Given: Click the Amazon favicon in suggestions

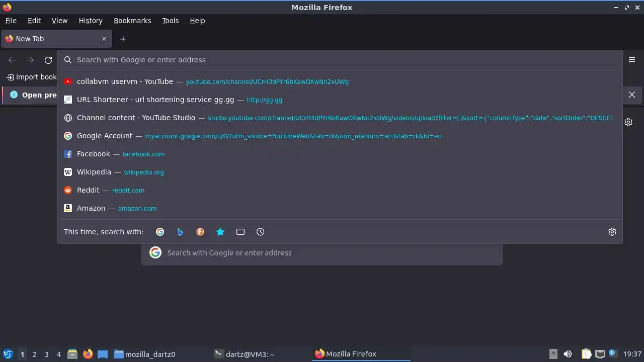Looking at the screenshot, I should tap(68, 208).
